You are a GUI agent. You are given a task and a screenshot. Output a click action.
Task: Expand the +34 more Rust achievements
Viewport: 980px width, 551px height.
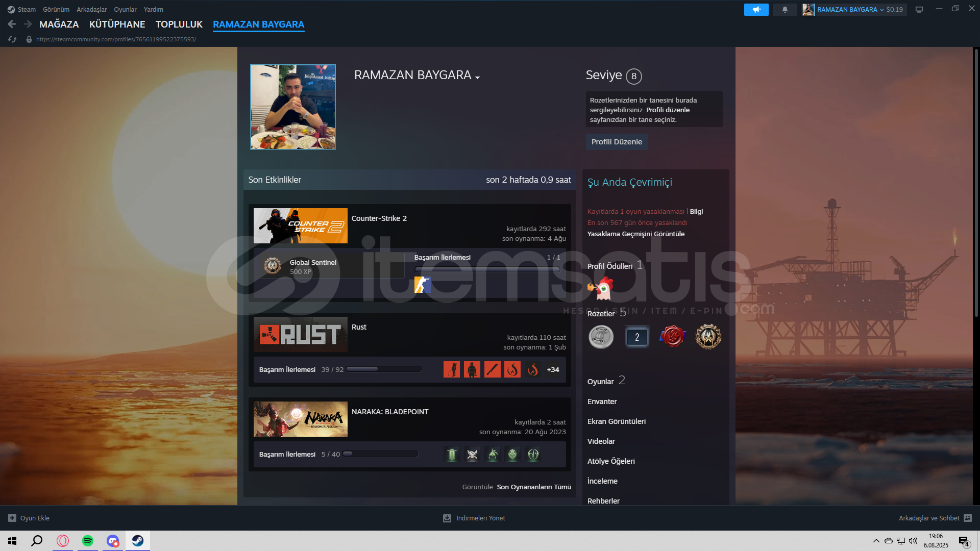click(553, 369)
